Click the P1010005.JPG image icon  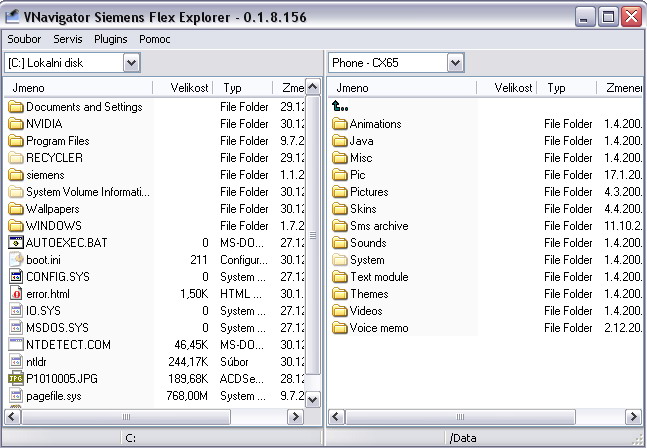point(16,379)
